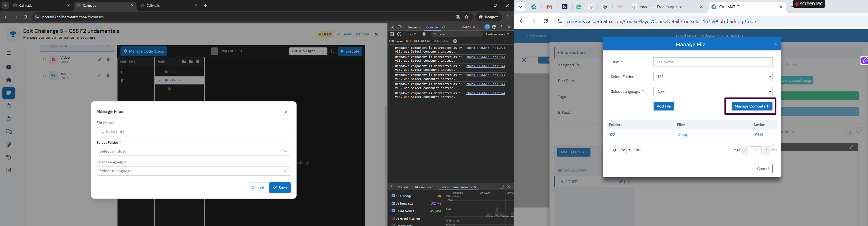Open the sidebar history clock icon
This screenshot has height=226, width=868.
pyautogui.click(x=9, y=157)
